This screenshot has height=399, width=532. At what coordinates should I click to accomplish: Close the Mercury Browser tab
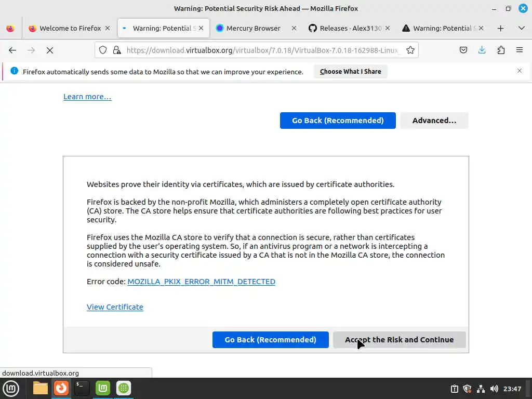click(294, 28)
